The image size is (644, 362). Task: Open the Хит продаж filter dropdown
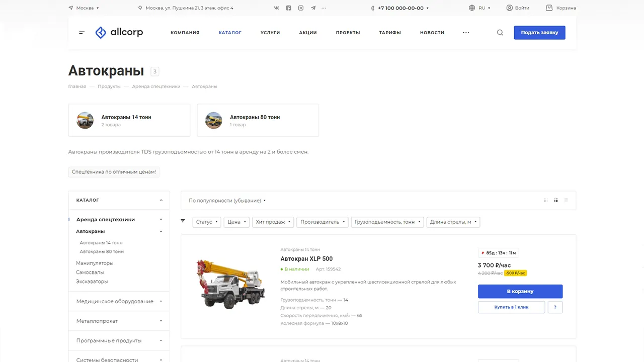273,222
